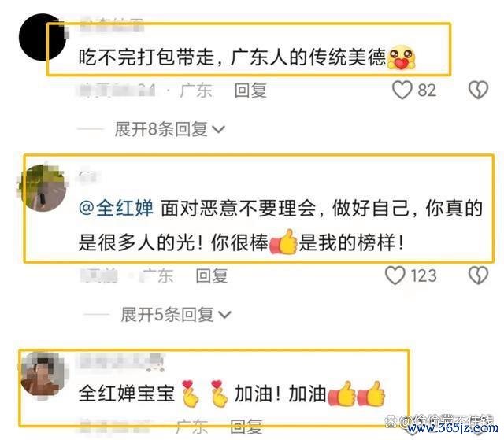Expand 展开8条回复 replies

[170, 129]
